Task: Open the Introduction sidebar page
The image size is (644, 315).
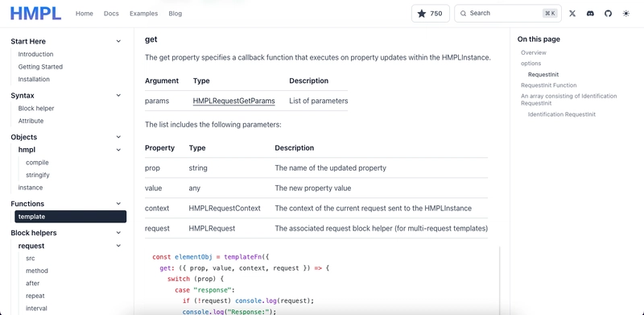Action: (35, 54)
